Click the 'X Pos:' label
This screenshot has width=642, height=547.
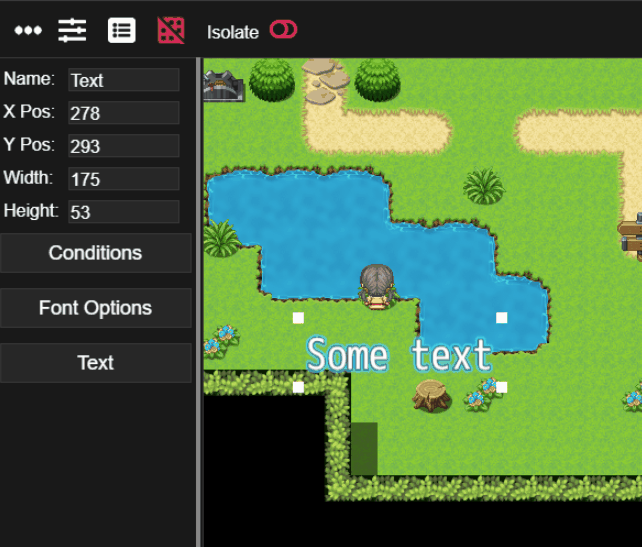[x=29, y=111]
